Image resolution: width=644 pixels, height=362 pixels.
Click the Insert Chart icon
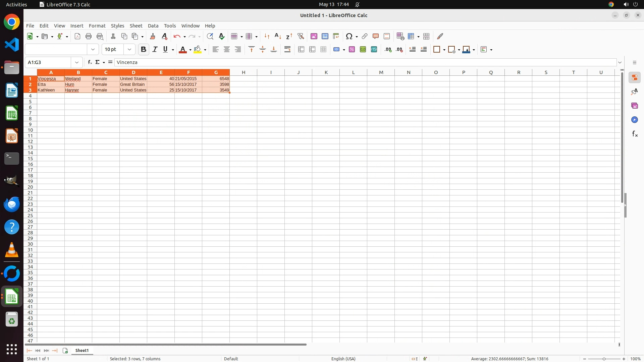[x=325, y=36]
